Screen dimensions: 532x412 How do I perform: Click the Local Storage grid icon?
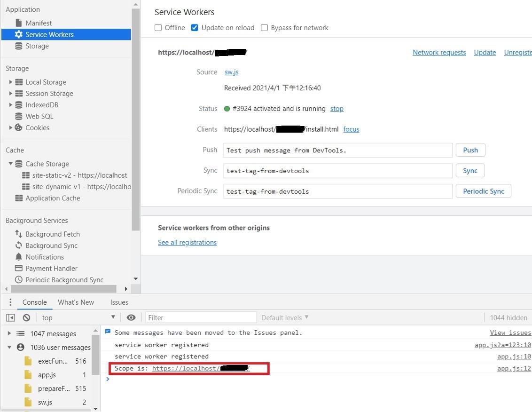pyautogui.click(x=19, y=82)
